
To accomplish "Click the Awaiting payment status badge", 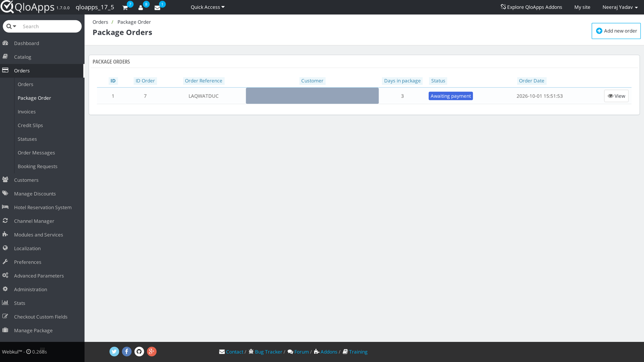I will [451, 96].
